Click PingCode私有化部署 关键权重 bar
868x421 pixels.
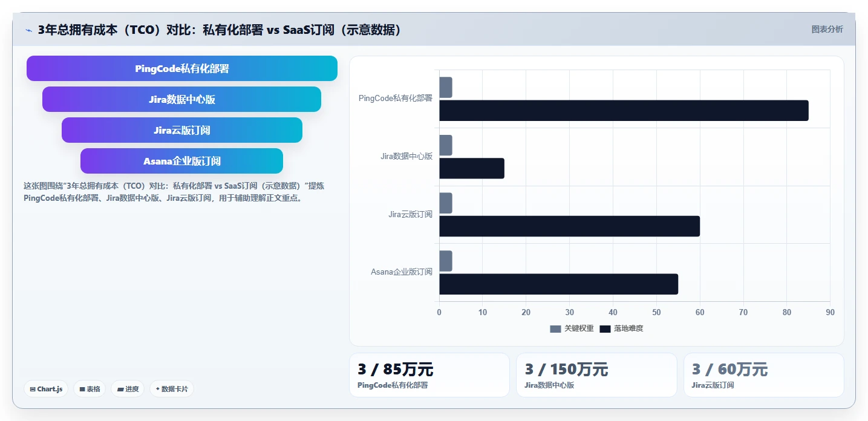[x=446, y=87]
